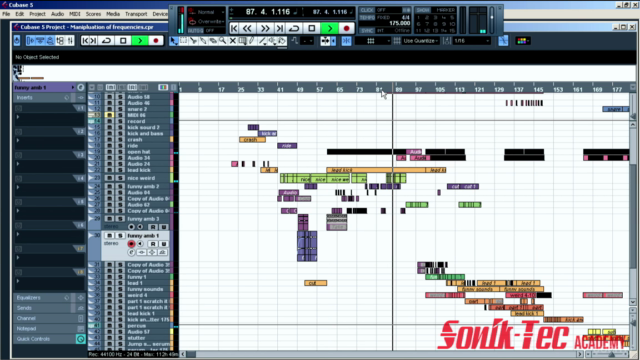Click transport panel Record button
640x360 pixels.
(x=347, y=29)
